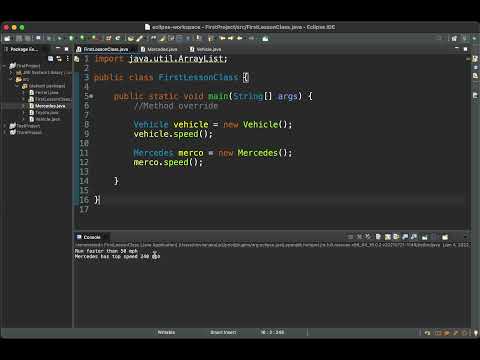Click the New file toolbar icon
480x360 pixels.
point(7,38)
